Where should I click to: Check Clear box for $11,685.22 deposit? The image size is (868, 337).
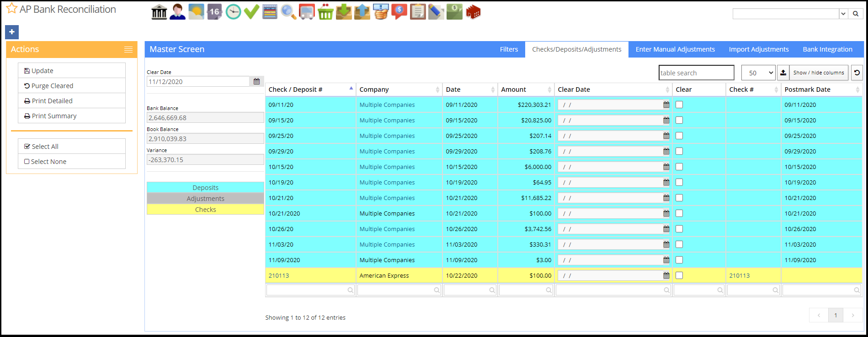pyautogui.click(x=679, y=198)
